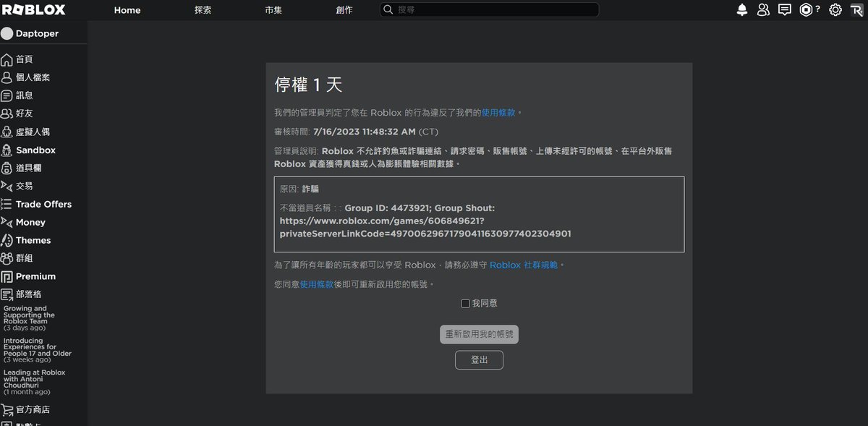Click 重新啟用我的帳號 button
This screenshot has height=426, width=868.
coord(479,335)
